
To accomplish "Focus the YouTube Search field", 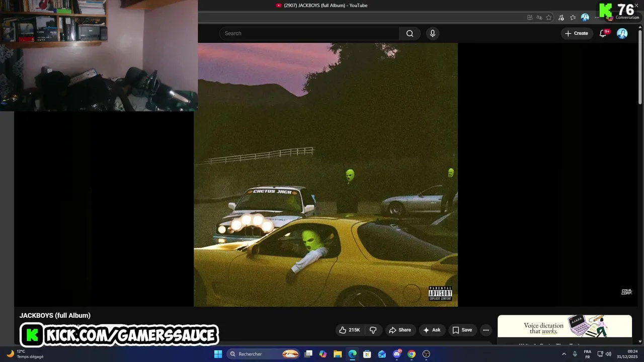I will (x=309, y=33).
